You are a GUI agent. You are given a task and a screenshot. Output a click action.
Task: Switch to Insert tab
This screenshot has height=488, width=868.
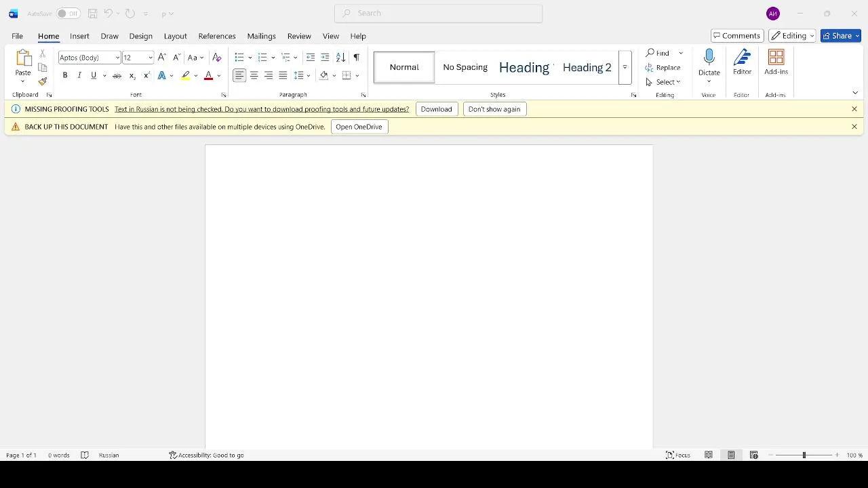(x=80, y=36)
